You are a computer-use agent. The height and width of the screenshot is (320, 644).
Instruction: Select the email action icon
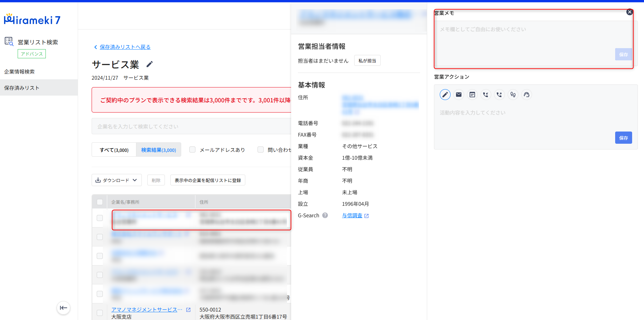pos(458,95)
